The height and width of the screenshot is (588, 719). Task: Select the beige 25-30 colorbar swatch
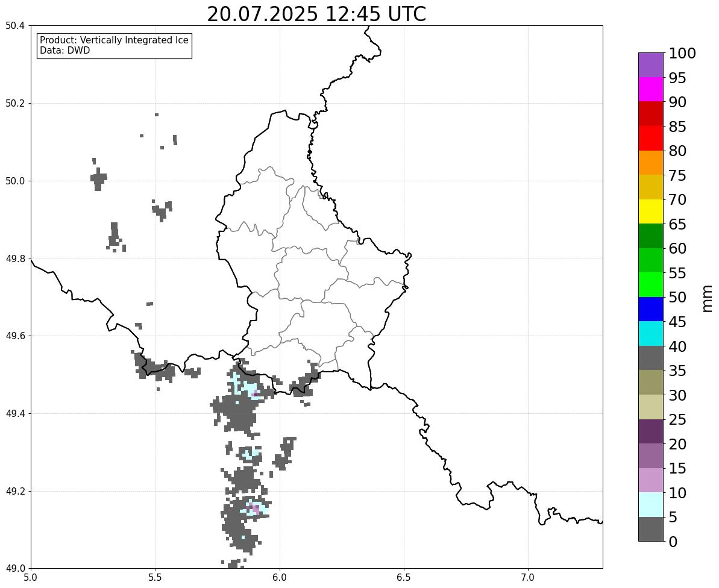pyautogui.click(x=651, y=407)
